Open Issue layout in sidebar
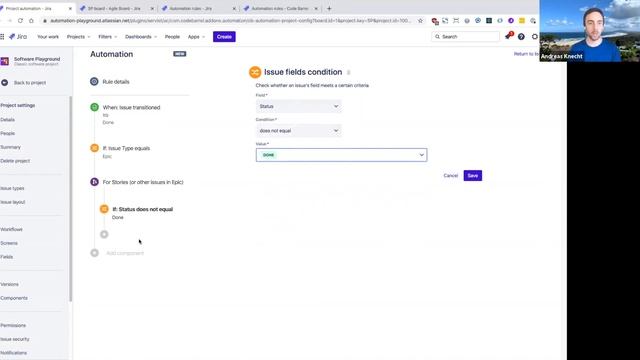Image resolution: width=640 pixels, height=360 pixels. point(13,202)
